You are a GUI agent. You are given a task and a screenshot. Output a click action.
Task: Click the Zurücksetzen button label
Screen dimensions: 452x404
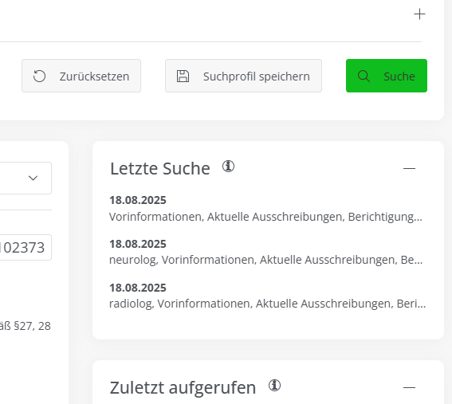point(94,76)
